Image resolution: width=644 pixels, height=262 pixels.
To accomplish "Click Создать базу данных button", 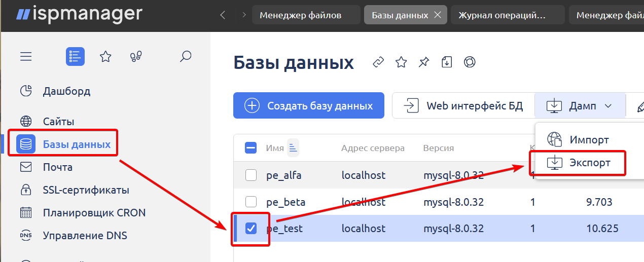I will (309, 106).
